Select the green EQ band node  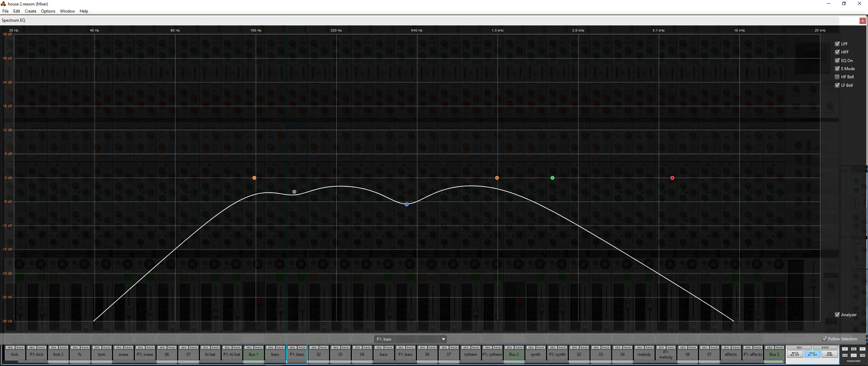(x=552, y=178)
